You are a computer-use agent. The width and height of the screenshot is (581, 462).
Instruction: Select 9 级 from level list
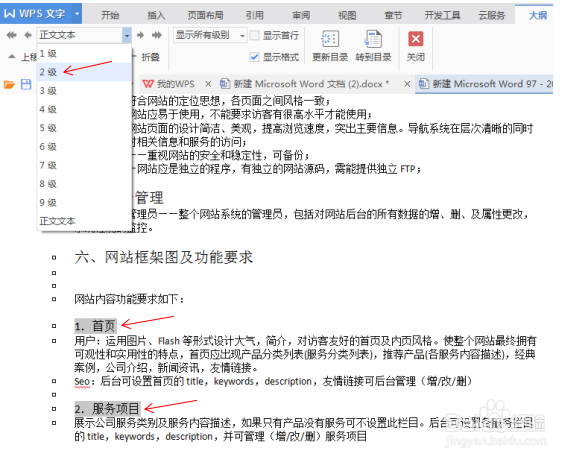point(84,203)
